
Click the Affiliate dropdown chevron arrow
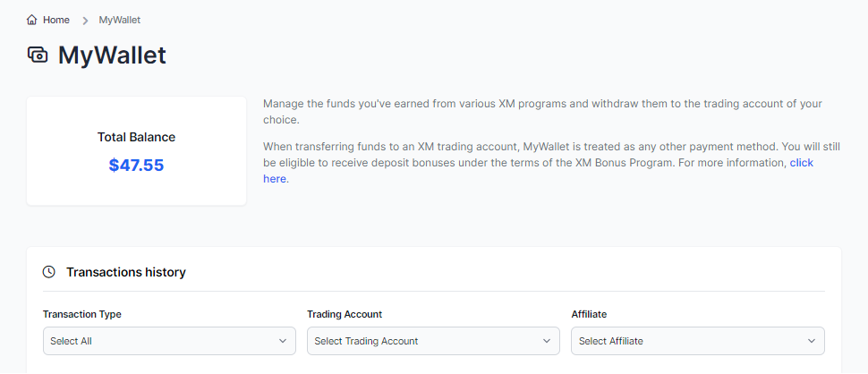coord(812,341)
